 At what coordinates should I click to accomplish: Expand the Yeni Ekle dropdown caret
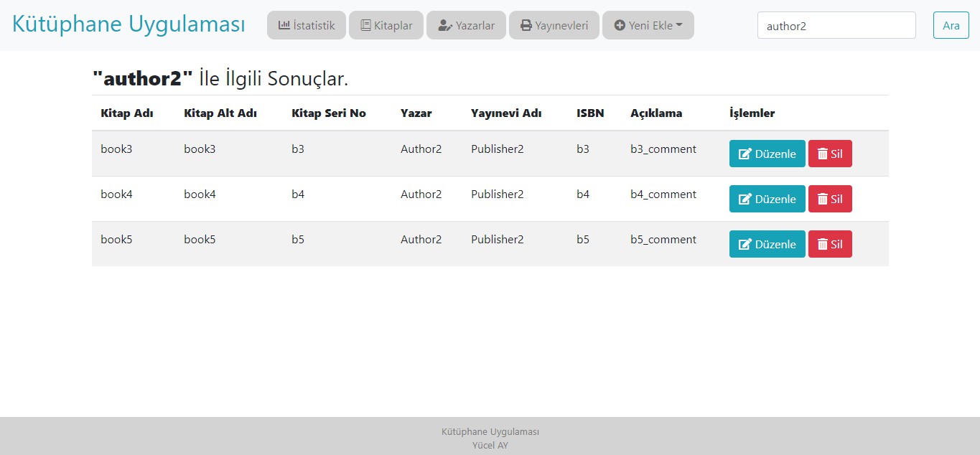coord(679,25)
